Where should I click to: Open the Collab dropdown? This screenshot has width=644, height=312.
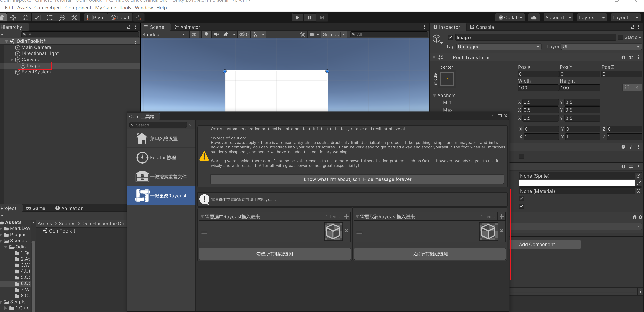click(x=510, y=18)
